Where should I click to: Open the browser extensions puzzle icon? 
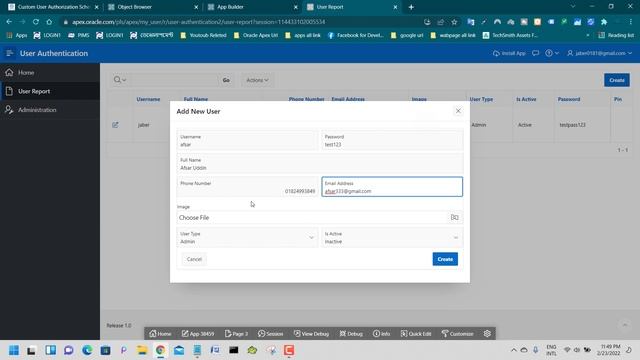(x=604, y=22)
